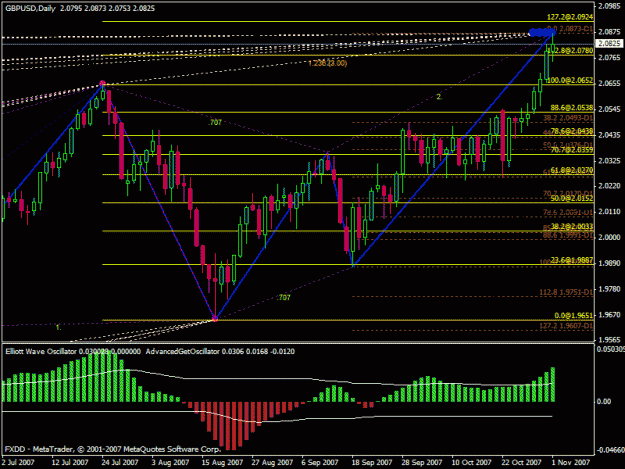Click the 10 Oct 2007 date label
This screenshot has width=625, height=469.
[x=472, y=463]
